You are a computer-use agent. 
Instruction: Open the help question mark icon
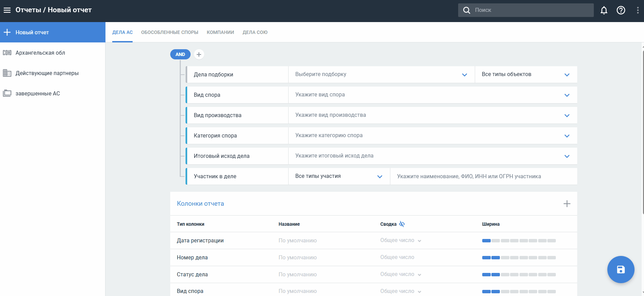point(621,10)
